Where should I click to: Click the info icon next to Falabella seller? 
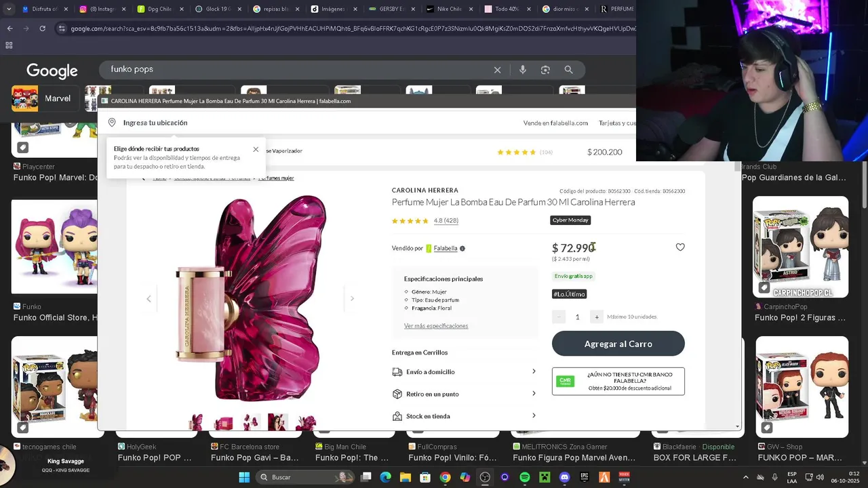tap(462, 249)
